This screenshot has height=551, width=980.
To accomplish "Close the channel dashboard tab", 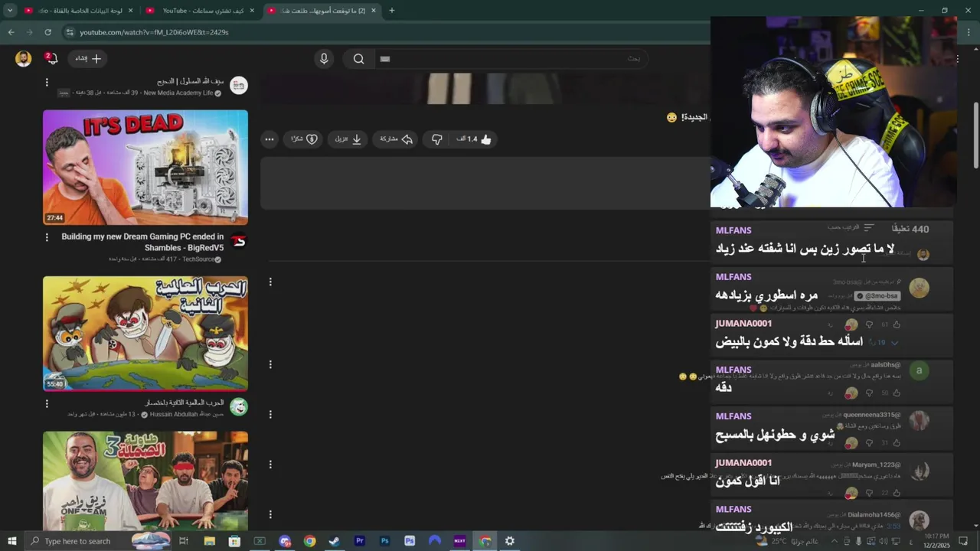I will tap(130, 11).
